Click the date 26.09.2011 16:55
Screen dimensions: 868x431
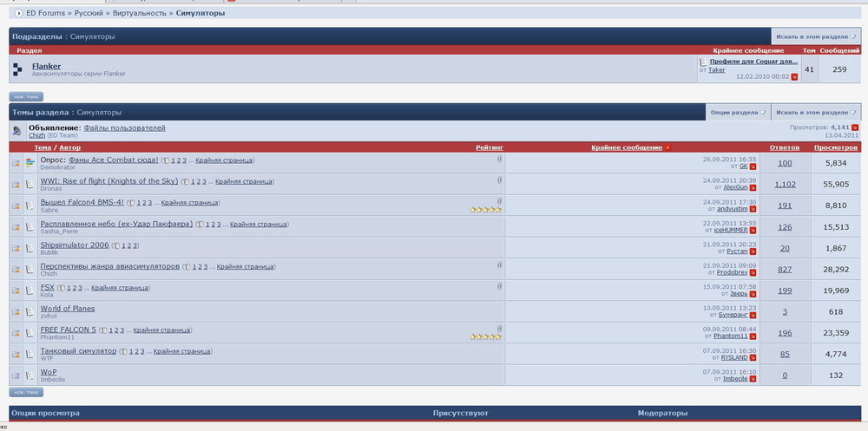[729, 159]
